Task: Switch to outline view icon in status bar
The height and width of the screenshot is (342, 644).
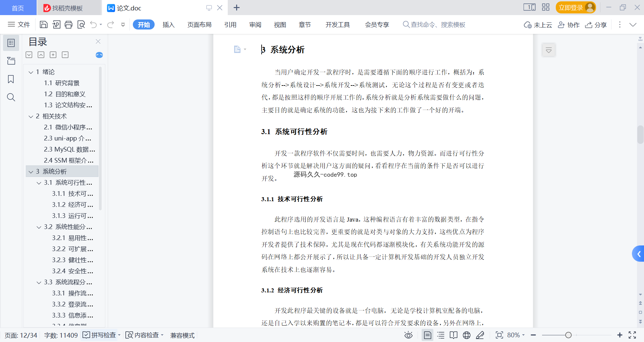Action: (441, 335)
